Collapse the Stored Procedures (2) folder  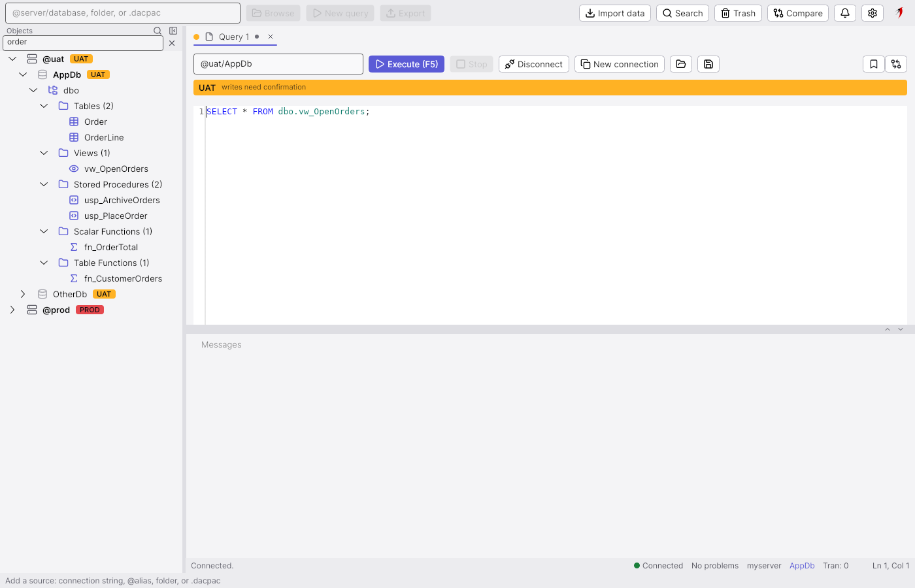point(44,184)
